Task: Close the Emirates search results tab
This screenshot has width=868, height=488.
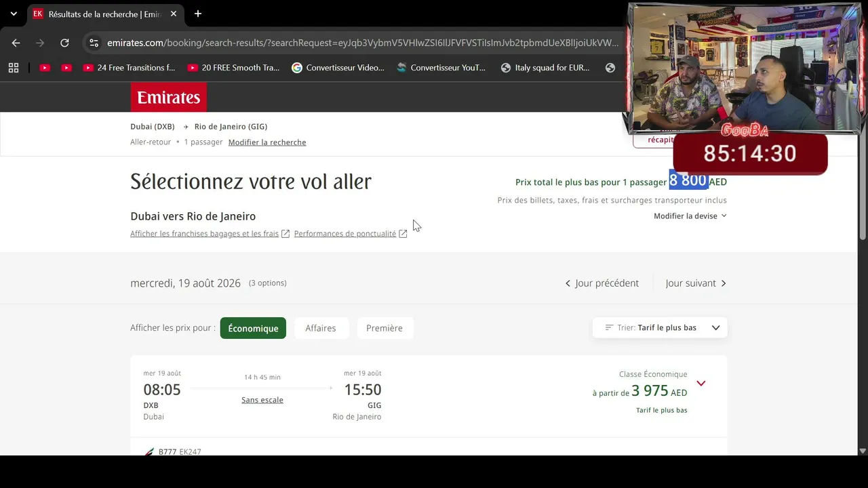Action: pyautogui.click(x=174, y=14)
